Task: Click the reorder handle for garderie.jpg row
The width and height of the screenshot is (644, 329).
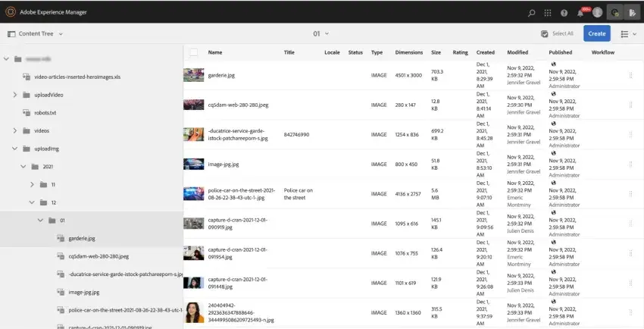Action: pos(630,75)
